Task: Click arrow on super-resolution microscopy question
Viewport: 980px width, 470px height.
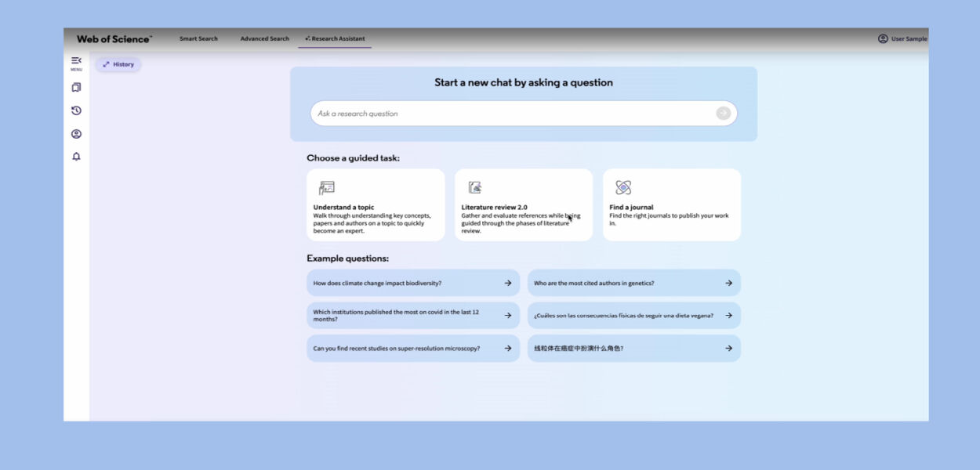Action: click(508, 349)
